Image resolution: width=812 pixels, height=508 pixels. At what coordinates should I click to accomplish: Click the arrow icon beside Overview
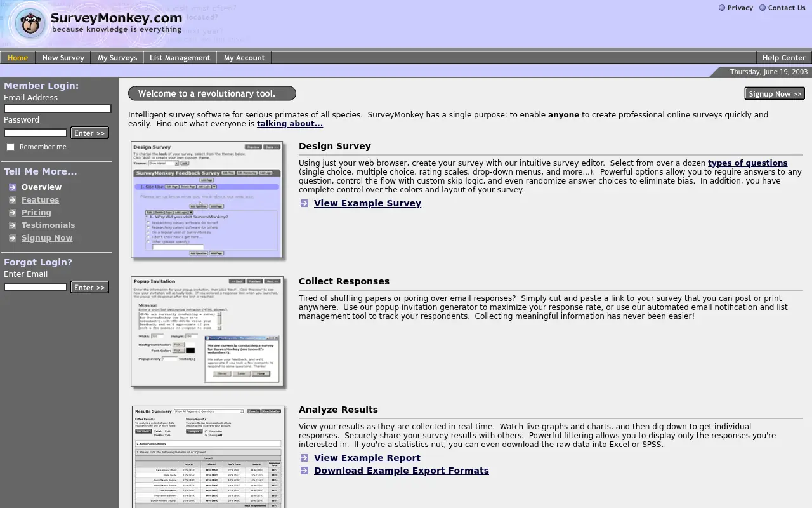pos(13,187)
